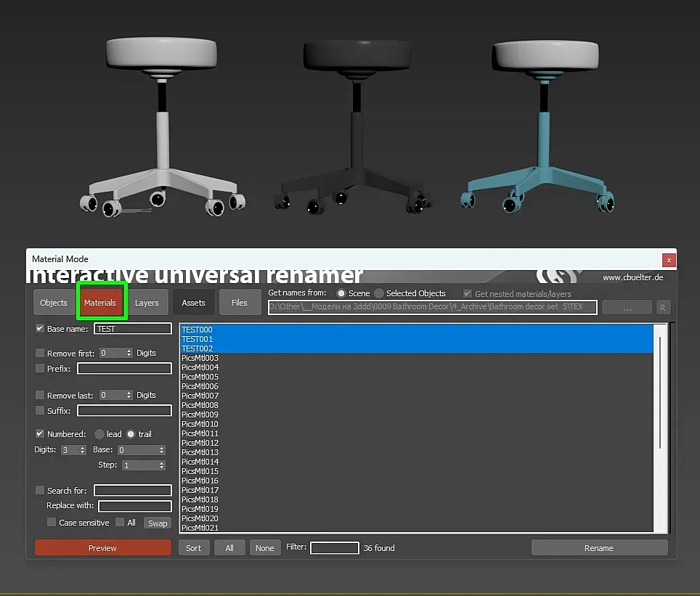Select PicsMtl016 in the list
The image size is (700, 596).
click(416, 481)
